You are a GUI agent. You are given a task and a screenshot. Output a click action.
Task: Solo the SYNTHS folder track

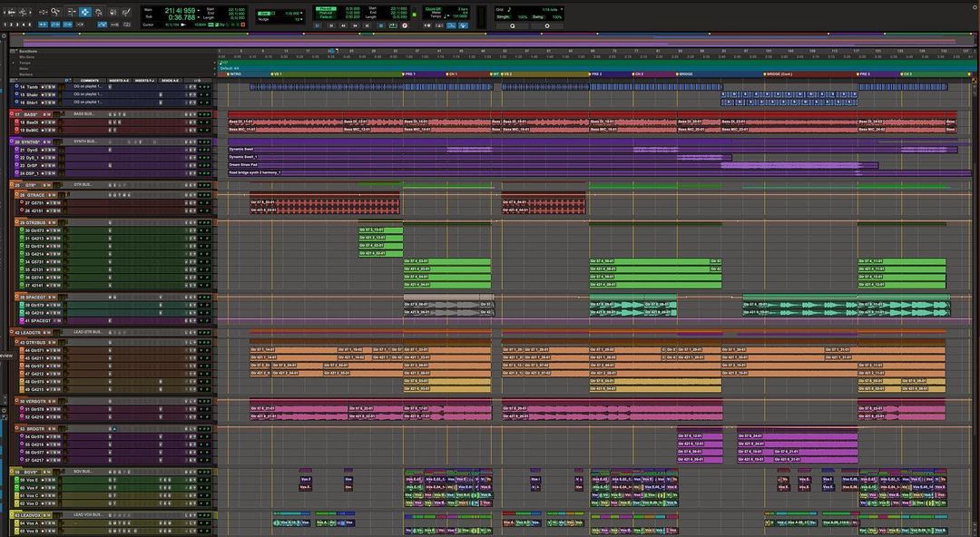(46, 142)
